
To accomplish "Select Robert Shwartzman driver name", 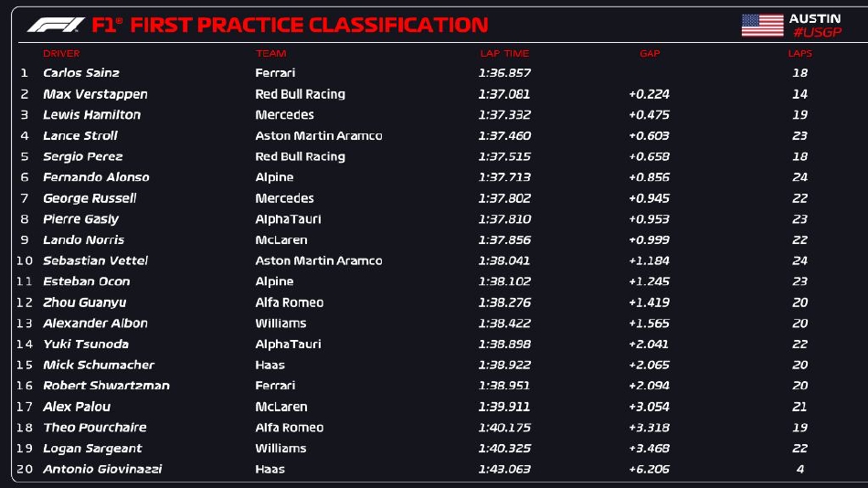I will point(106,386).
